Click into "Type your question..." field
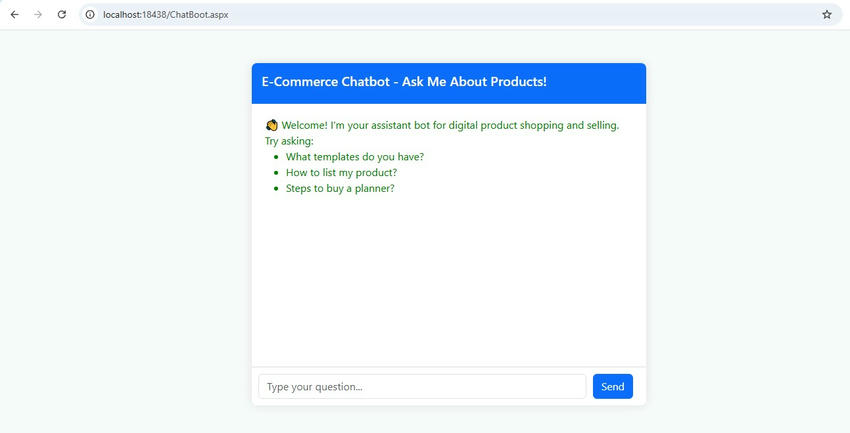 coord(422,387)
